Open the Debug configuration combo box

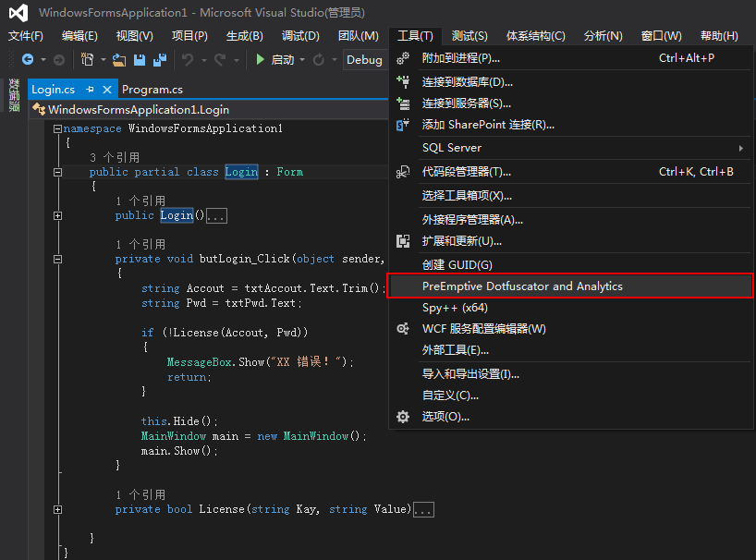pyautogui.click(x=365, y=60)
